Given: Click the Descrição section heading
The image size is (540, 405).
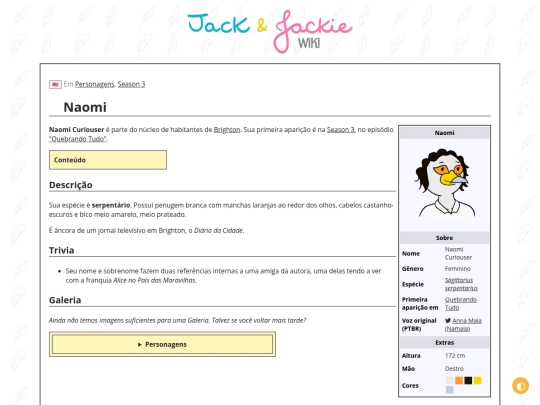Looking at the screenshot, I should [71, 185].
